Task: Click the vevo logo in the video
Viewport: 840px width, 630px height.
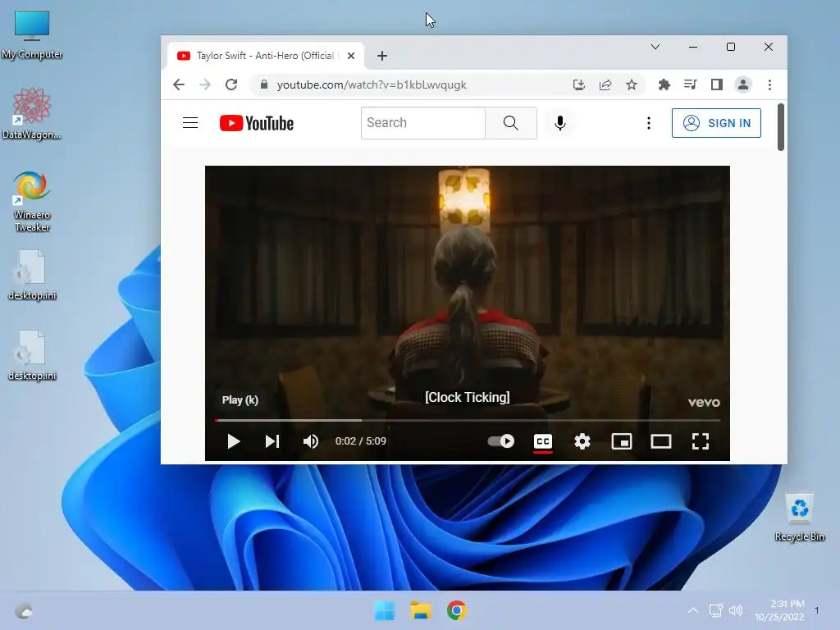Action: pyautogui.click(x=704, y=402)
